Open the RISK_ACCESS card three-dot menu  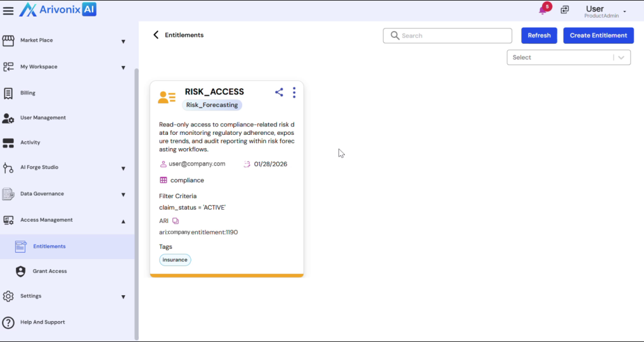[x=294, y=92]
